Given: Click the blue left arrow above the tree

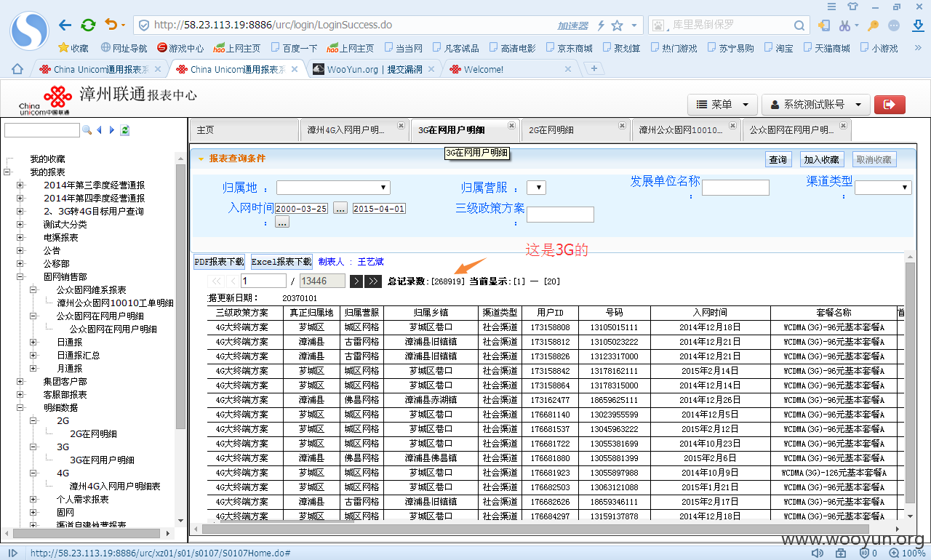Looking at the screenshot, I should [x=99, y=130].
